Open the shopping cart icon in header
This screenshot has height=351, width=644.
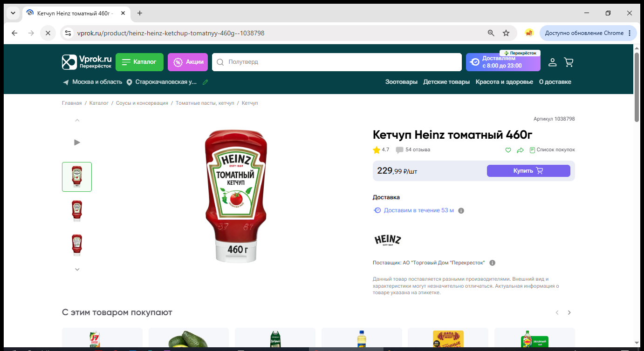569,62
